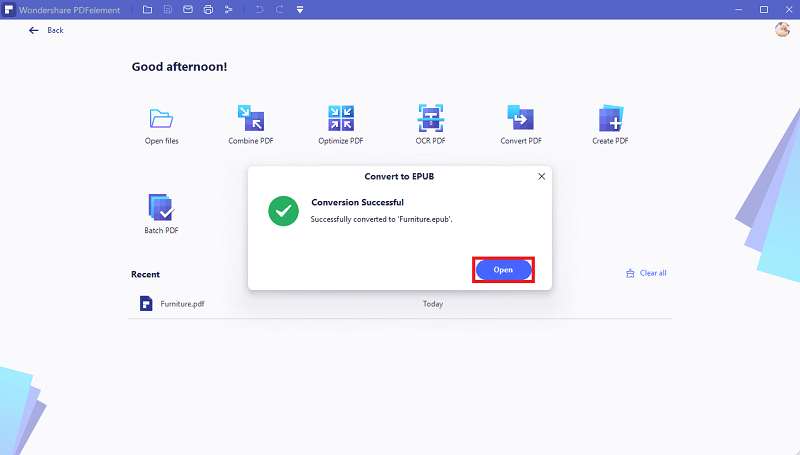Click the Wondershare PDFelement logo icon

pos(9,10)
